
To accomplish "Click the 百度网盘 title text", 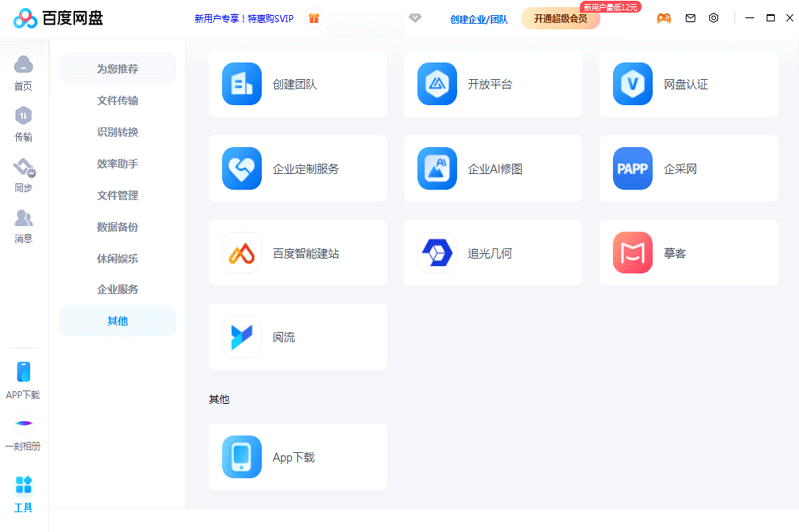I will coord(72,18).
